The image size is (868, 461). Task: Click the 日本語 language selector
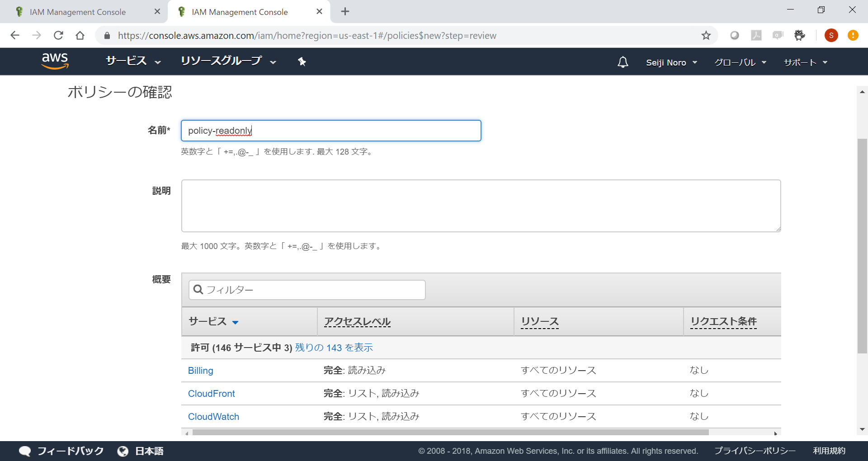pyautogui.click(x=149, y=451)
